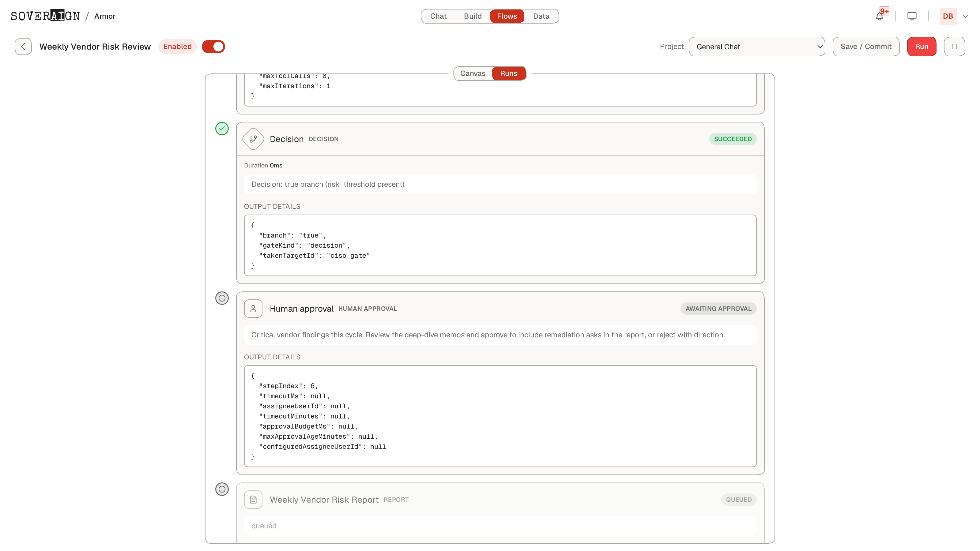Screen dimensions: 980x551
Task: Click the Report step circle marker
Action: pos(222,489)
